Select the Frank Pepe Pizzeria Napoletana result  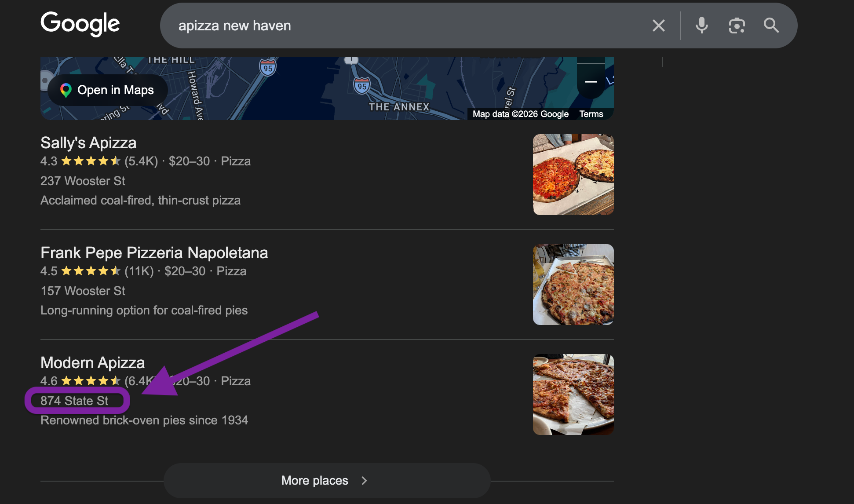click(x=153, y=252)
